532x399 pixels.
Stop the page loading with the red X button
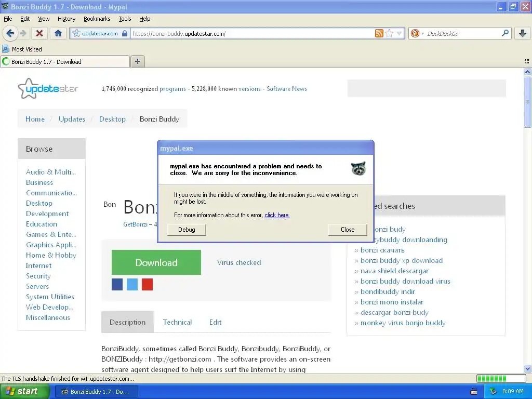[39, 33]
